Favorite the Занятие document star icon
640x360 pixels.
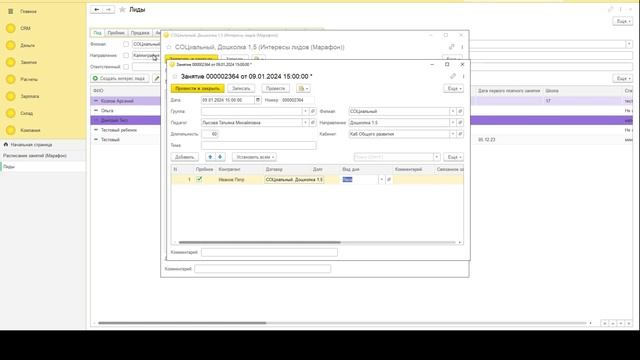click(x=175, y=76)
